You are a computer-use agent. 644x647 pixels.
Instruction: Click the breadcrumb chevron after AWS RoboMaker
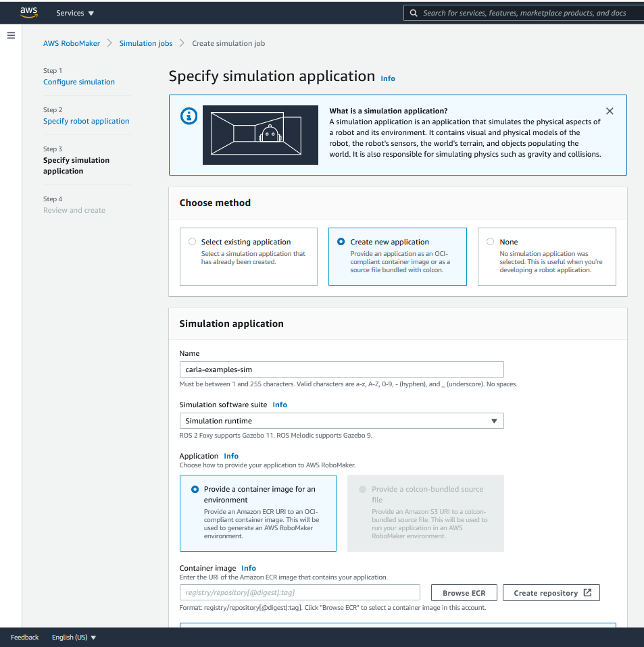pyautogui.click(x=109, y=43)
